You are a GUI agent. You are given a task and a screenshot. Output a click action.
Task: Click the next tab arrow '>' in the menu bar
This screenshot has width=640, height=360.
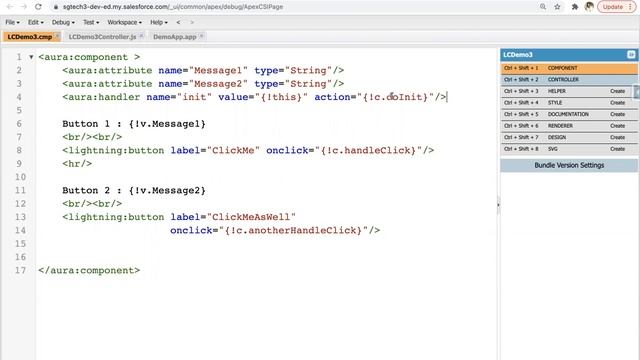(x=192, y=22)
